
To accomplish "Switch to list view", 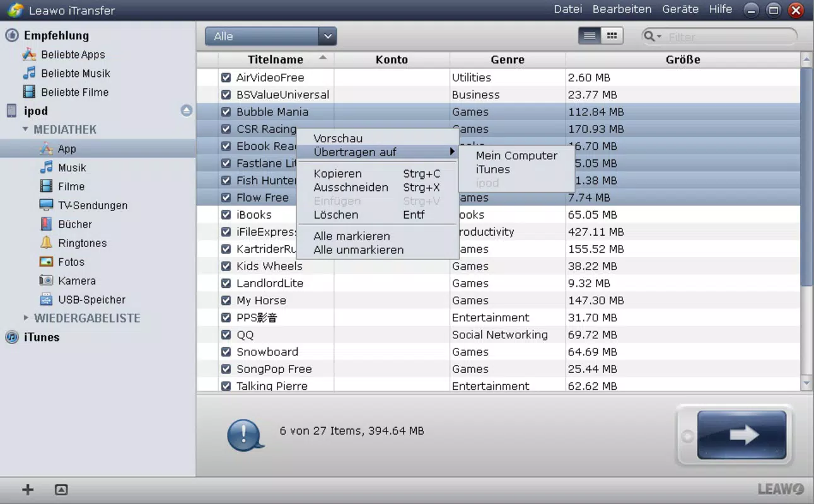I will point(590,36).
